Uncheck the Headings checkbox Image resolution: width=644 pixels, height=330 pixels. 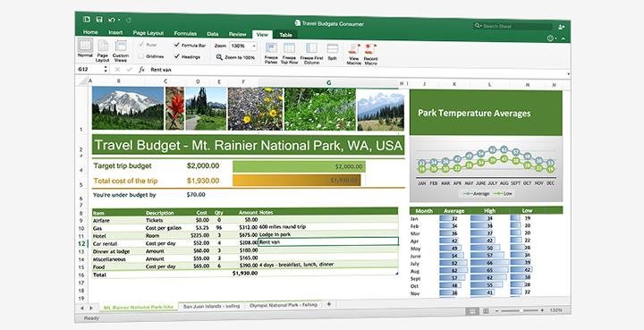tap(177, 56)
